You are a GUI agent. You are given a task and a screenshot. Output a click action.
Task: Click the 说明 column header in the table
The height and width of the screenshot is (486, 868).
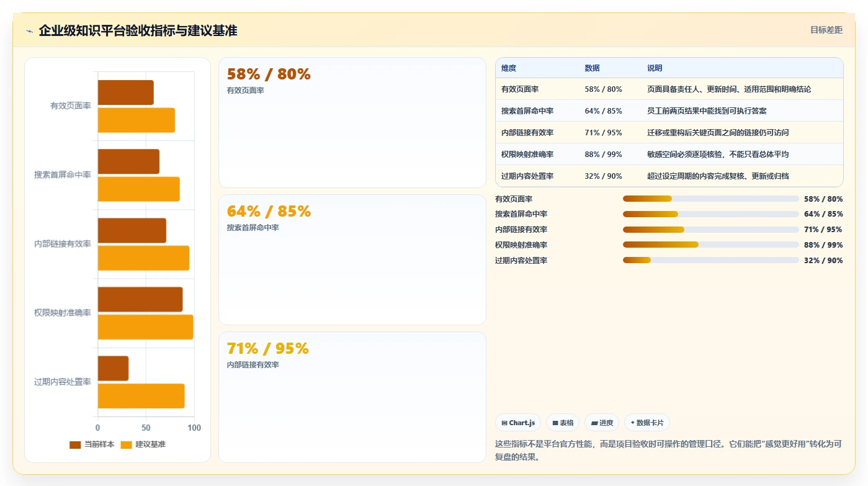pos(655,68)
